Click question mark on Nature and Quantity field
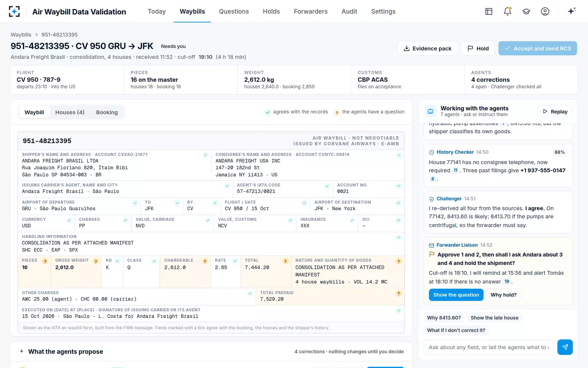Viewport: 588px width, 368px height. point(399,261)
